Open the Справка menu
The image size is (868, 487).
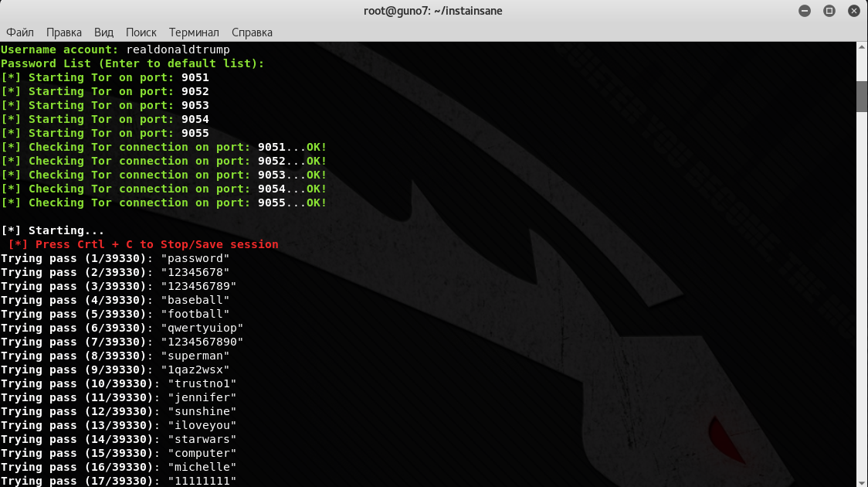[x=252, y=32]
